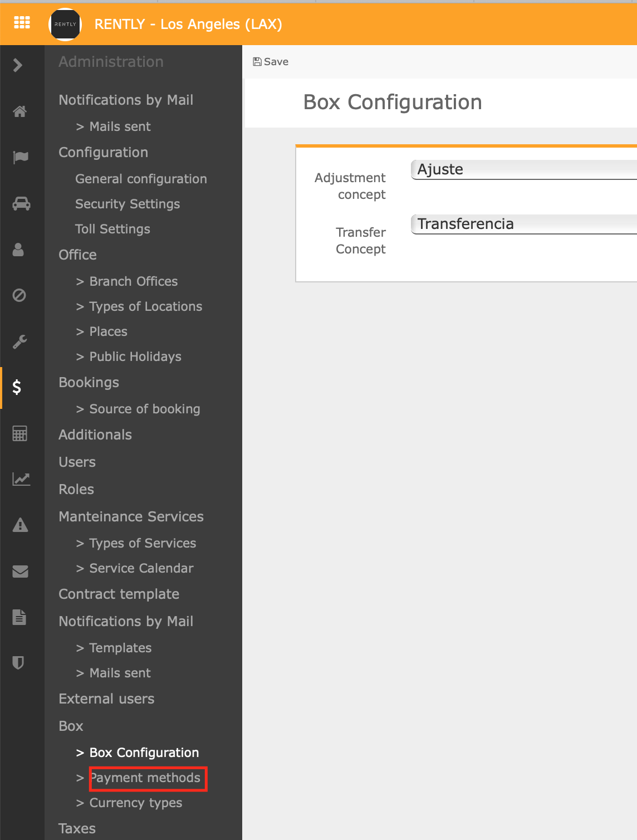Open Box Configuration menu entry

(x=144, y=753)
